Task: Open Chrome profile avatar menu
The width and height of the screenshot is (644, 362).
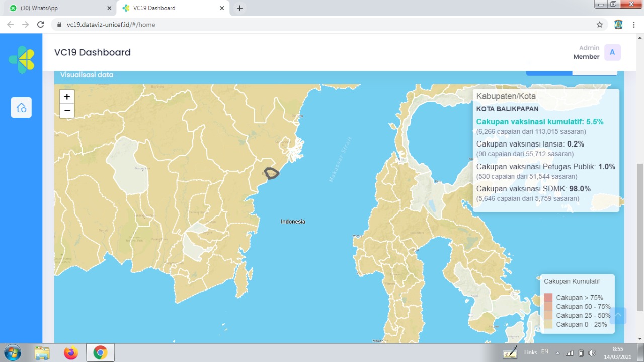Action: pyautogui.click(x=618, y=25)
